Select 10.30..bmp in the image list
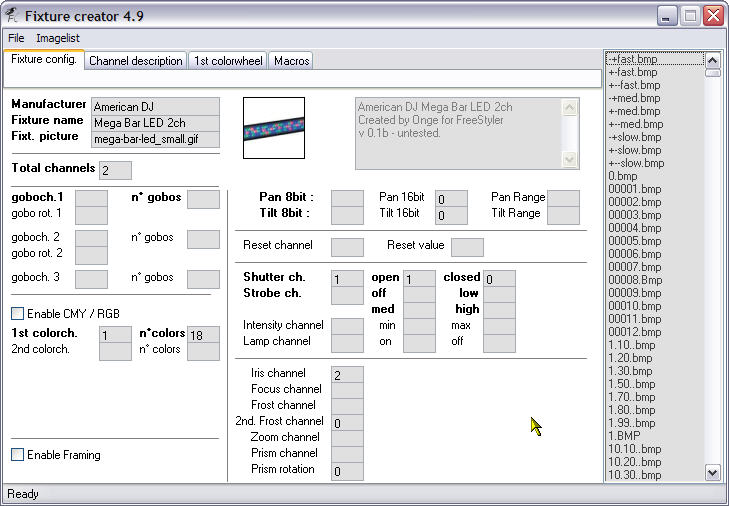 point(655,475)
